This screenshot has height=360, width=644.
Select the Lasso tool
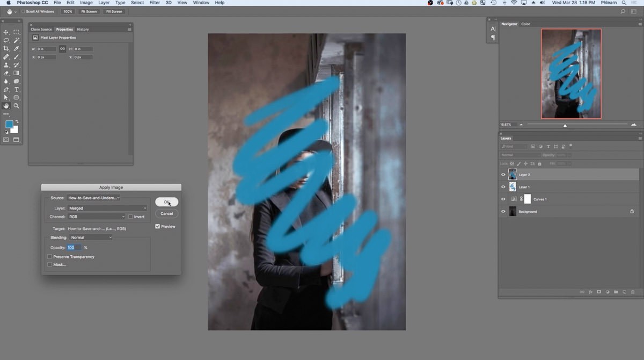[x=6, y=40]
